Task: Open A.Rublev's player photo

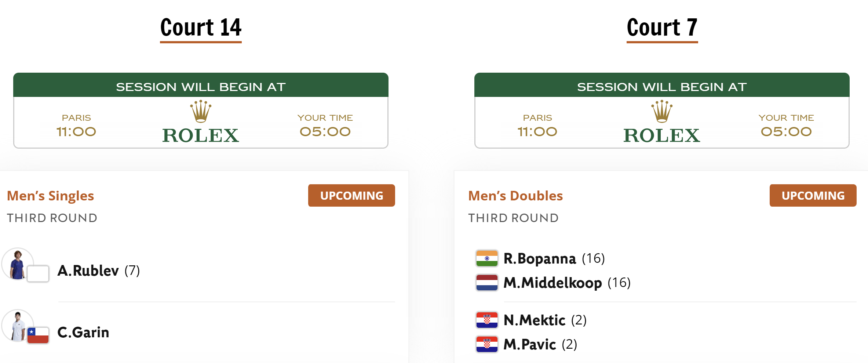Action: [x=17, y=264]
